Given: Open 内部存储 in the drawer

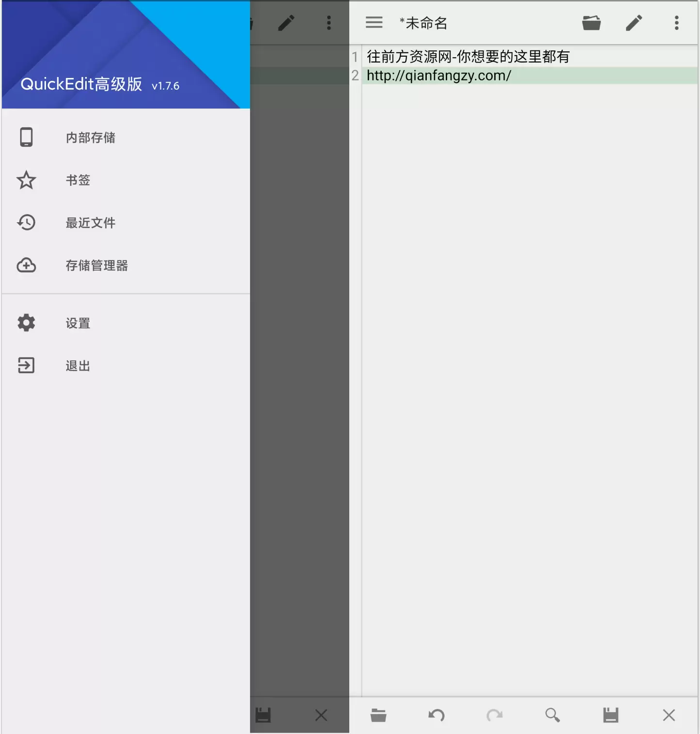Looking at the screenshot, I should coord(126,138).
